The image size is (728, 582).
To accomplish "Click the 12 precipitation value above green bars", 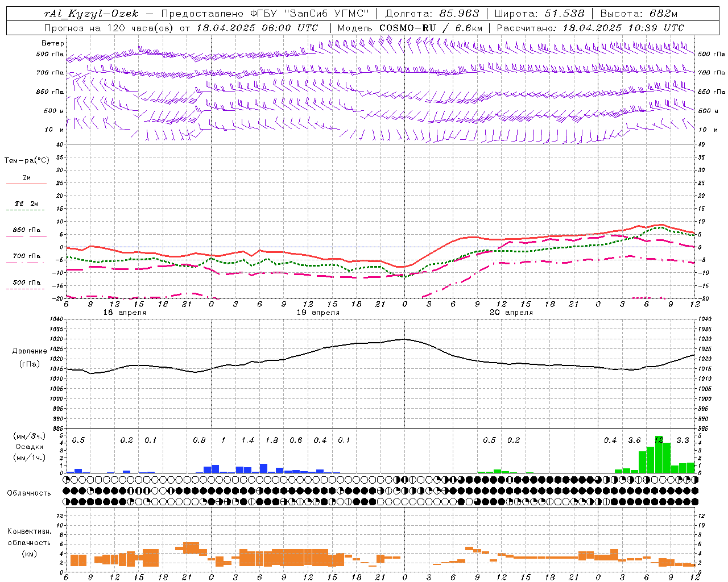I will point(659,440).
